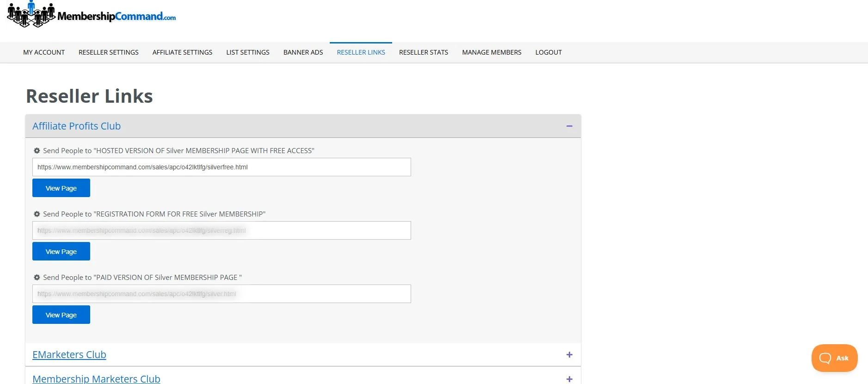Open the MY ACCOUNT menu item

coord(44,52)
